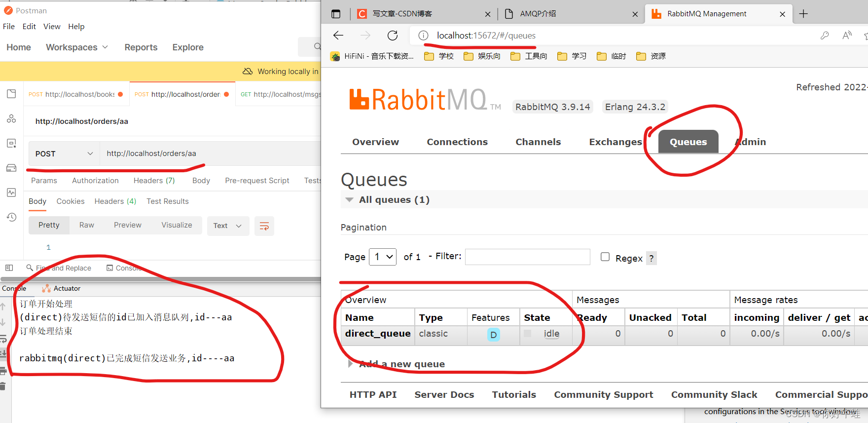The height and width of the screenshot is (423, 868).
Task: Open the APIs icon in the Postman sidebar
Action: [11, 118]
